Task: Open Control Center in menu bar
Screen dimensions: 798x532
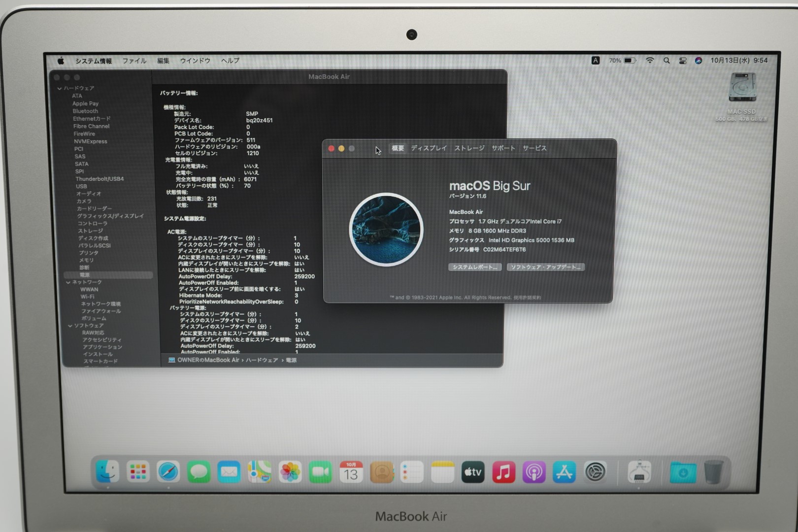Action: coord(683,61)
